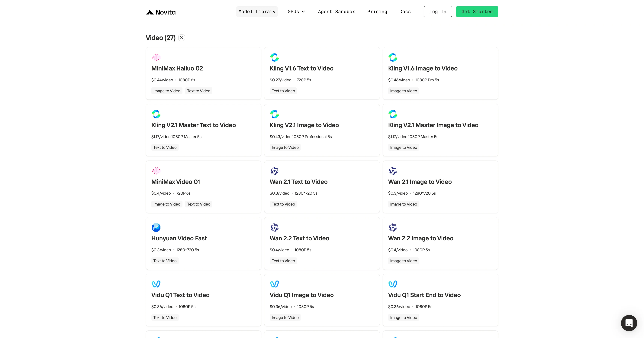Click the $0.44/video price on MiniMax Hailuo 02
644x338 pixels.
pyautogui.click(x=162, y=80)
